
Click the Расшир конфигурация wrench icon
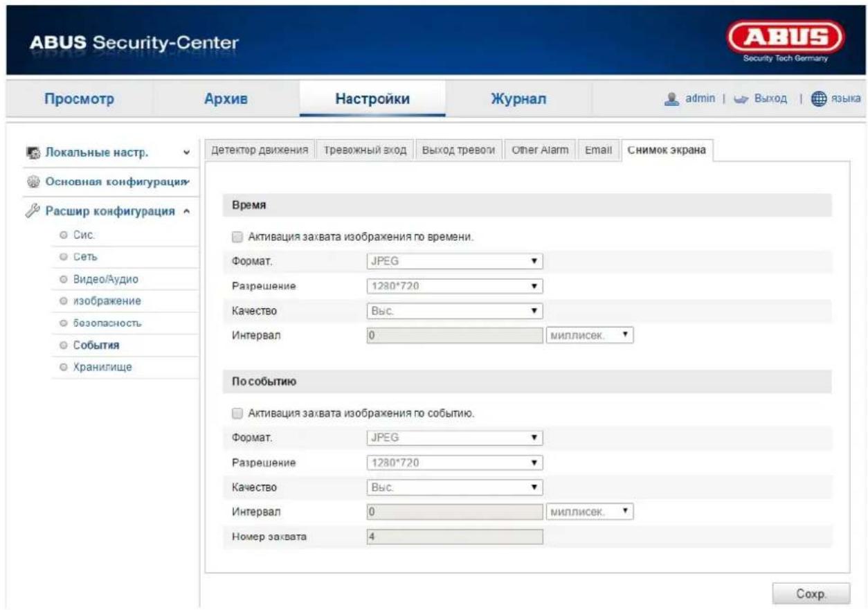point(33,211)
